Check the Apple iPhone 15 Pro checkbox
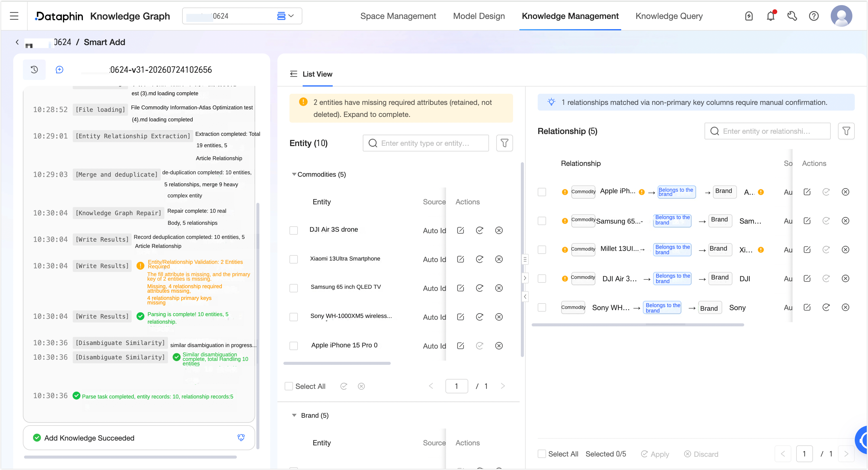 (294, 346)
